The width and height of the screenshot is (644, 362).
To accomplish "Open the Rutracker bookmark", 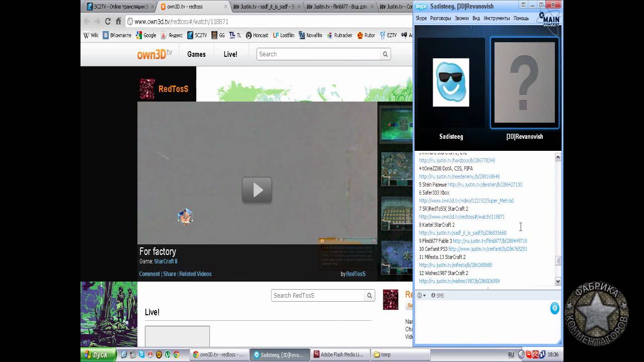I will tap(340, 35).
